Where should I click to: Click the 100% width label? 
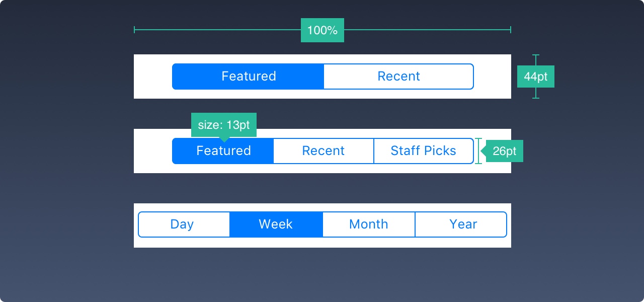pos(322,30)
